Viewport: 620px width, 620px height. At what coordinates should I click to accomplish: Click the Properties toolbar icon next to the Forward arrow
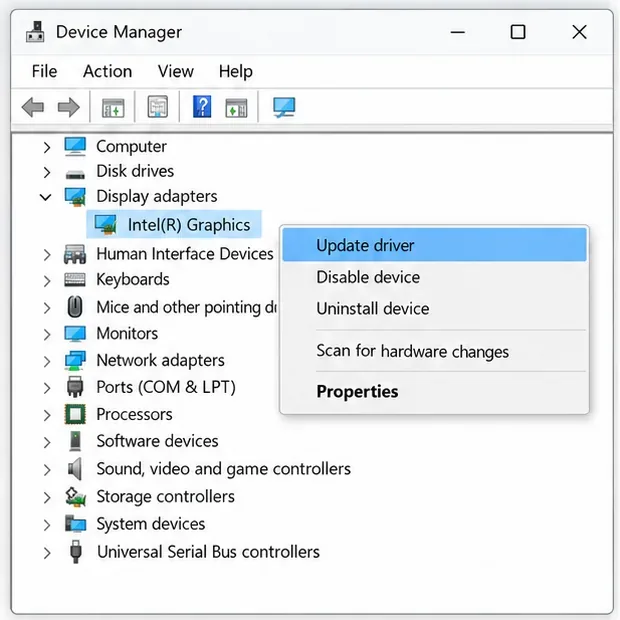click(x=113, y=108)
